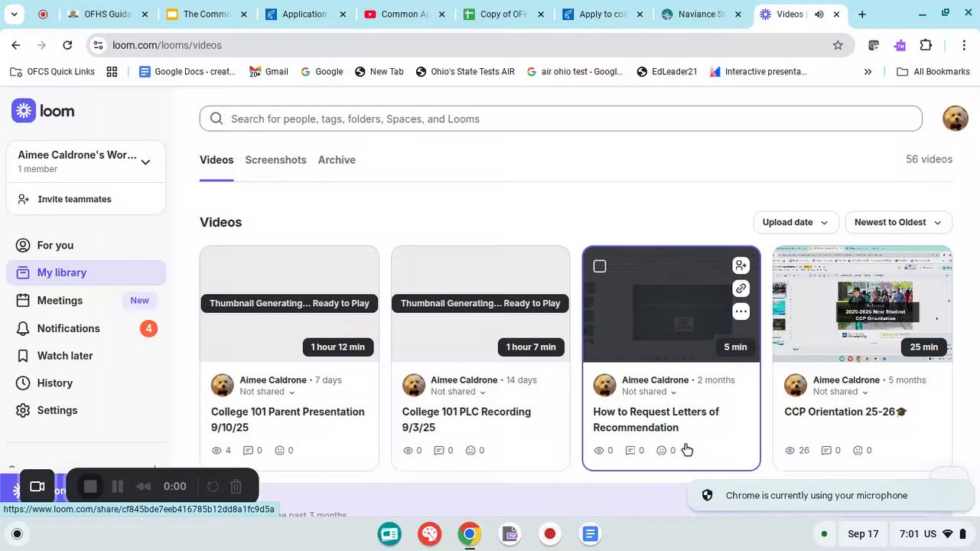Click the title College 101 PLC Recording 9/3/25

pos(466,419)
